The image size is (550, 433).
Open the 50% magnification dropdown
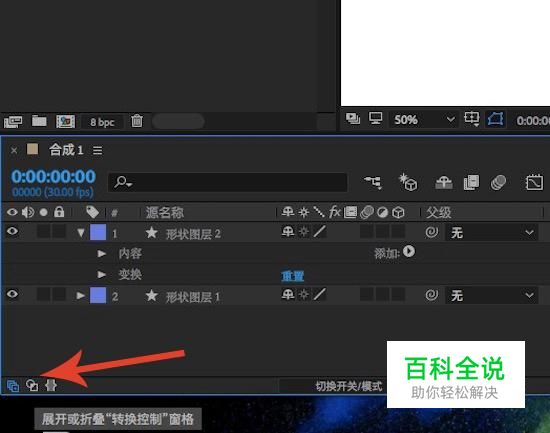tap(424, 120)
